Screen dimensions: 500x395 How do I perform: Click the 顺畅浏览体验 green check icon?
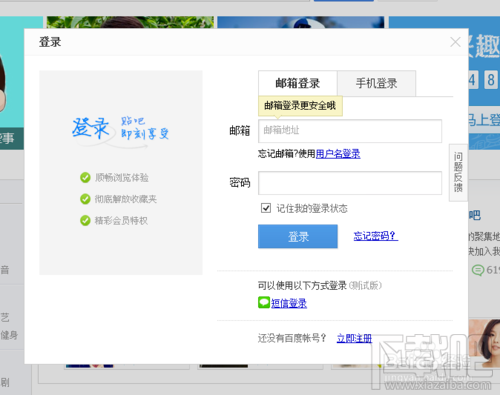pyautogui.click(x=85, y=177)
